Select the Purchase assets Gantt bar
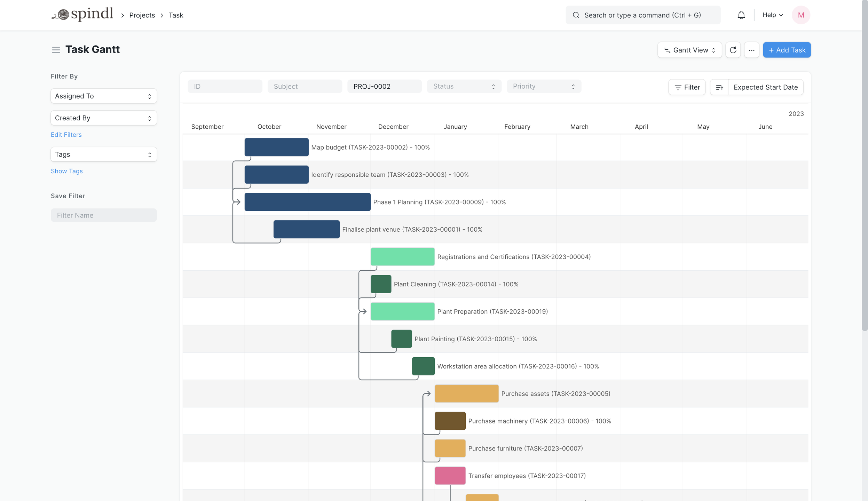Viewport: 868px width, 501px height. point(466,393)
